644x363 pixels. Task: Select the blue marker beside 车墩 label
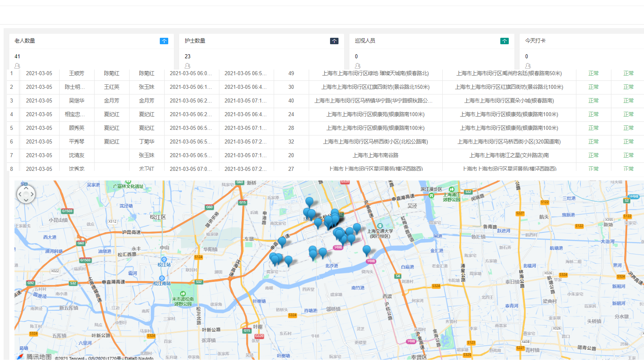pyautogui.click(x=282, y=242)
